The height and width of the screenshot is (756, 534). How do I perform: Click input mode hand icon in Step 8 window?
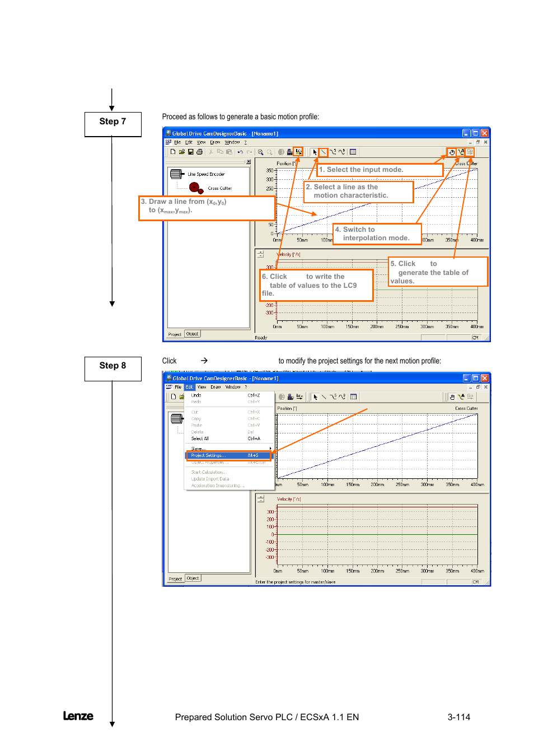coord(452,396)
